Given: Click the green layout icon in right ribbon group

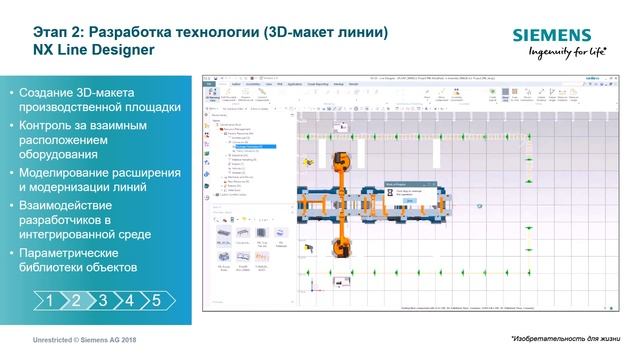Looking at the screenshot, I should point(493,95).
